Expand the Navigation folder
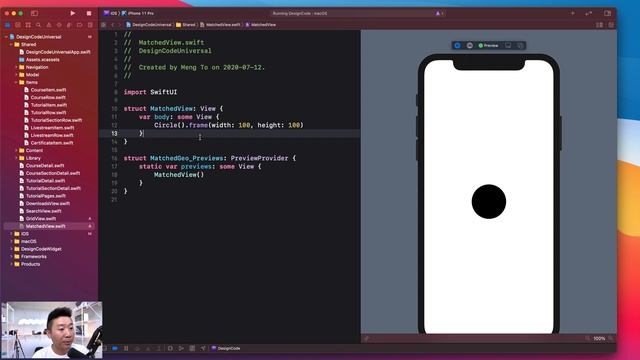This screenshot has width=640, height=360. pyautogui.click(x=16, y=67)
